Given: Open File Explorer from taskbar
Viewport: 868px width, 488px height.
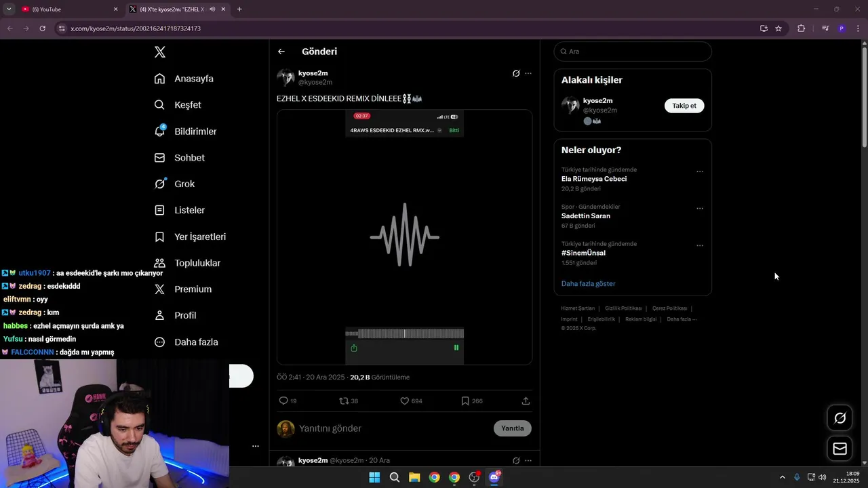Looking at the screenshot, I should 414,477.
